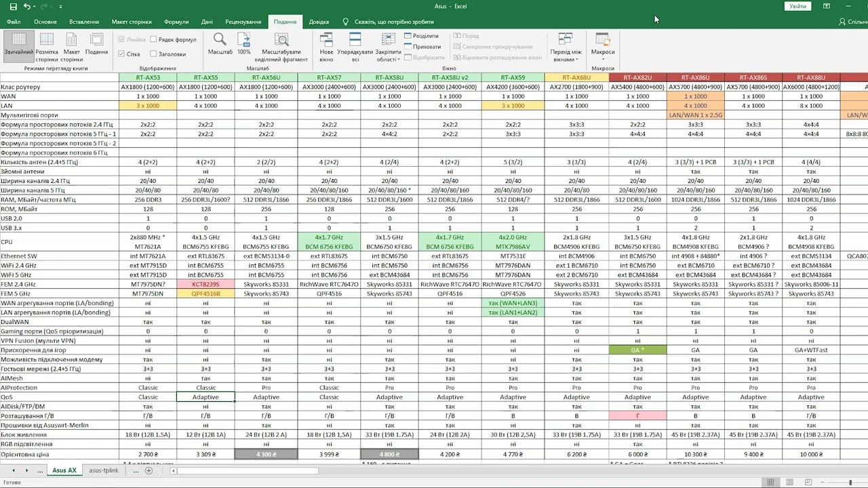
Task: Select the selected Adaptive QoS cell under RT-AX55
Action: [205, 397]
